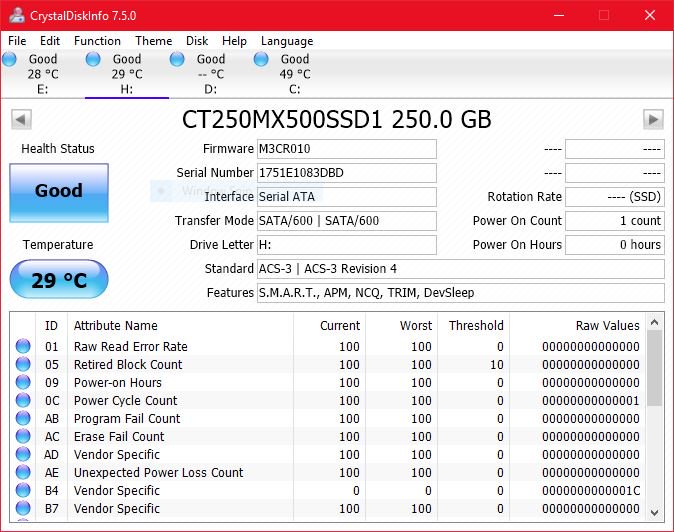Close the CrystalDiskInfo window

point(650,15)
